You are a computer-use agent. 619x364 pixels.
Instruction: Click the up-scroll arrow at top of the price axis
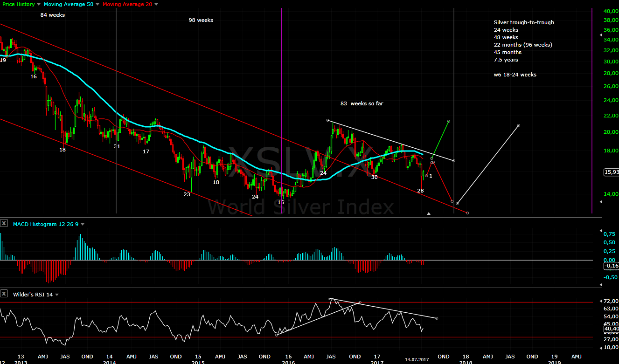[601, 34]
